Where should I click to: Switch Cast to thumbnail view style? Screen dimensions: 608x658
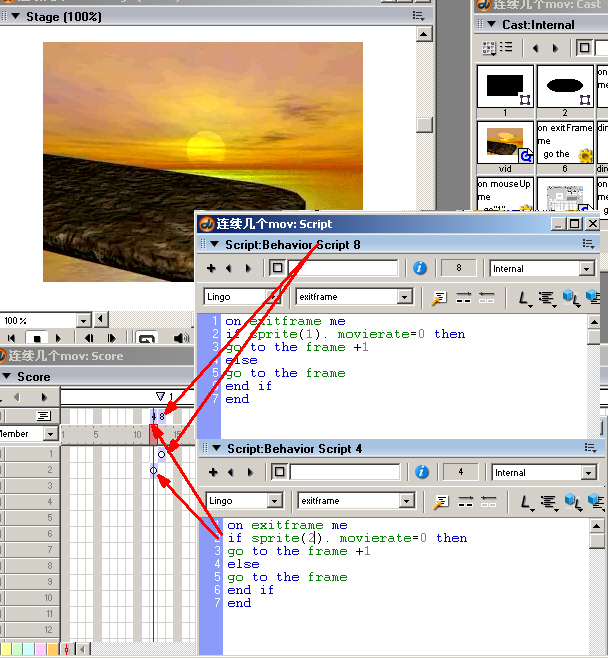point(489,48)
